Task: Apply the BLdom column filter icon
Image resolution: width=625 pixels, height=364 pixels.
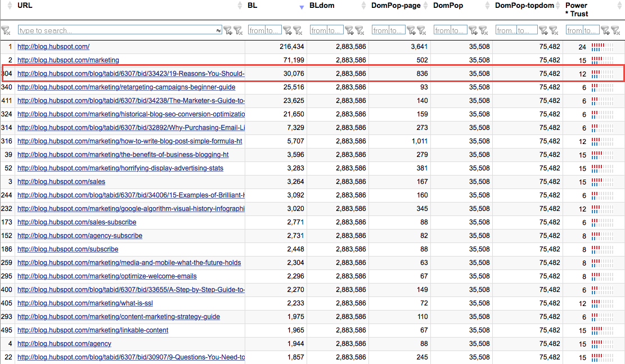Action: coord(349,31)
